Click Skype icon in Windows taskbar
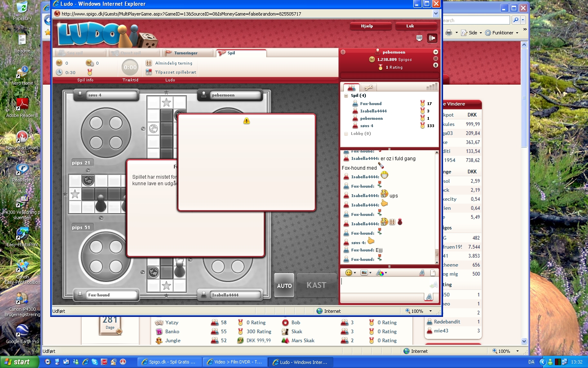Image resolution: width=588 pixels, height=368 pixels. coord(95,362)
